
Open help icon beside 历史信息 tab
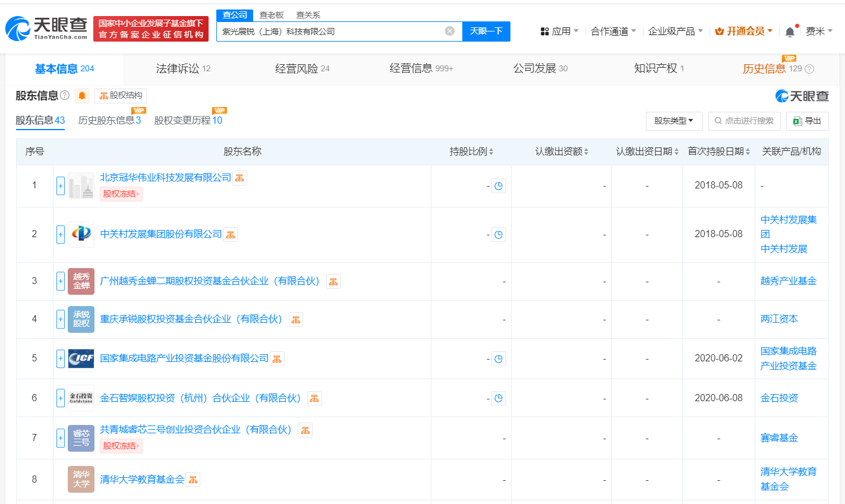click(809, 69)
